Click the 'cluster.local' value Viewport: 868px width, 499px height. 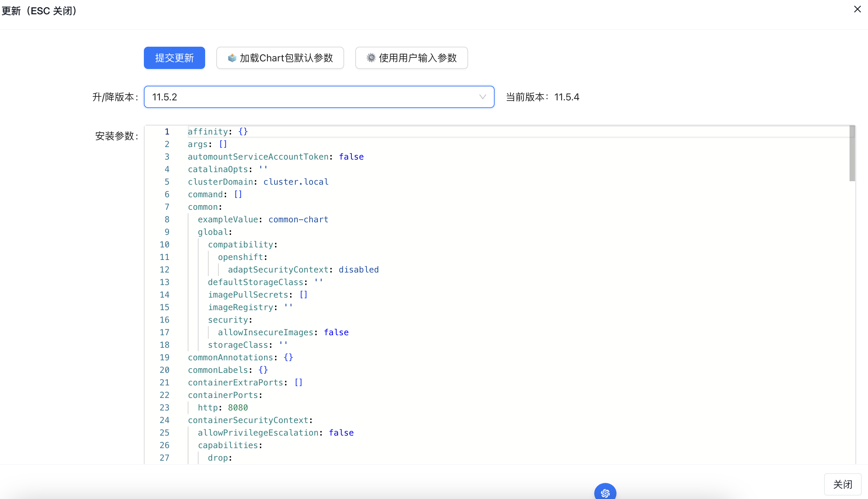point(296,182)
